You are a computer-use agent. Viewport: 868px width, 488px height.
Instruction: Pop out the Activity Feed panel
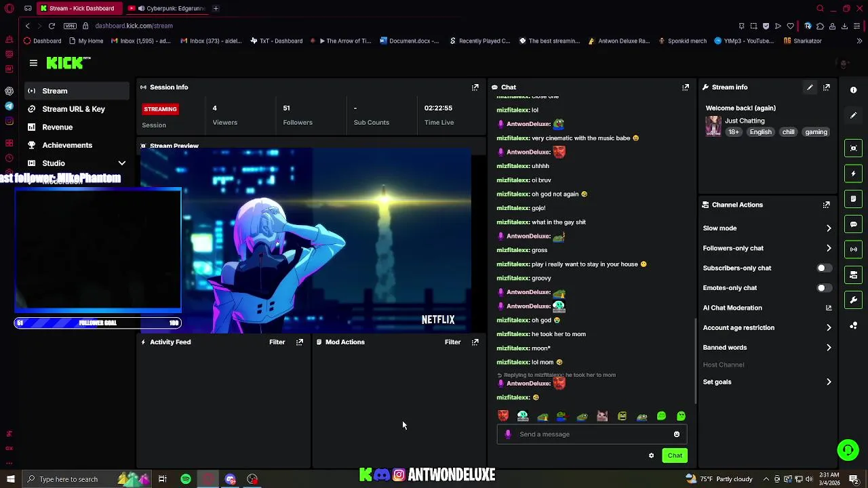pos(300,342)
